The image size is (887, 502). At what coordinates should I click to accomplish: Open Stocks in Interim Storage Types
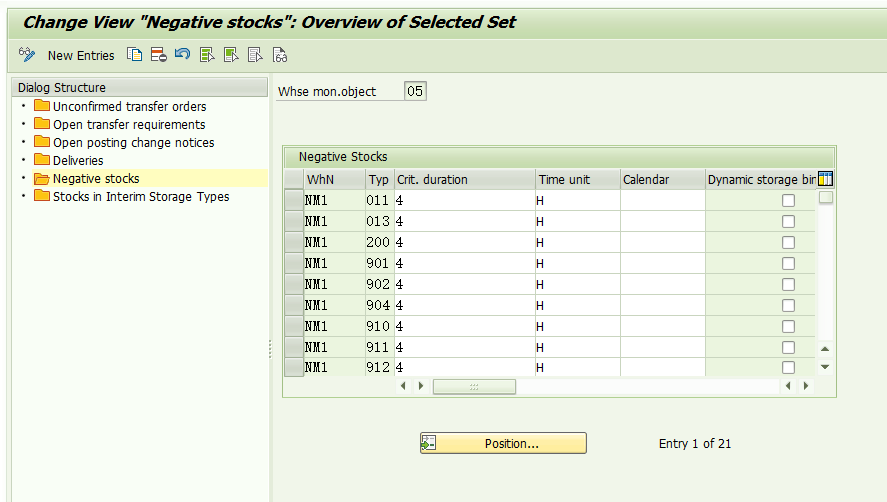(x=140, y=197)
